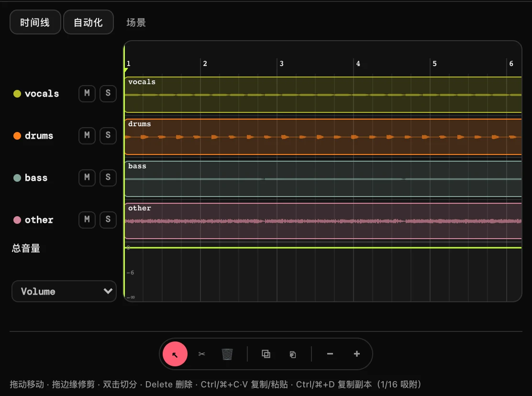
Task: Mute the other track
Action: (x=87, y=220)
